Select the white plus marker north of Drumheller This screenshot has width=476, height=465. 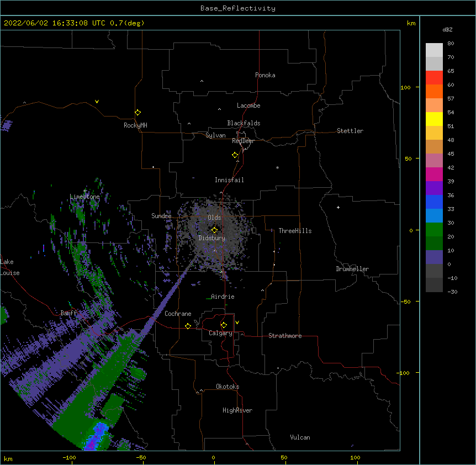(338, 207)
